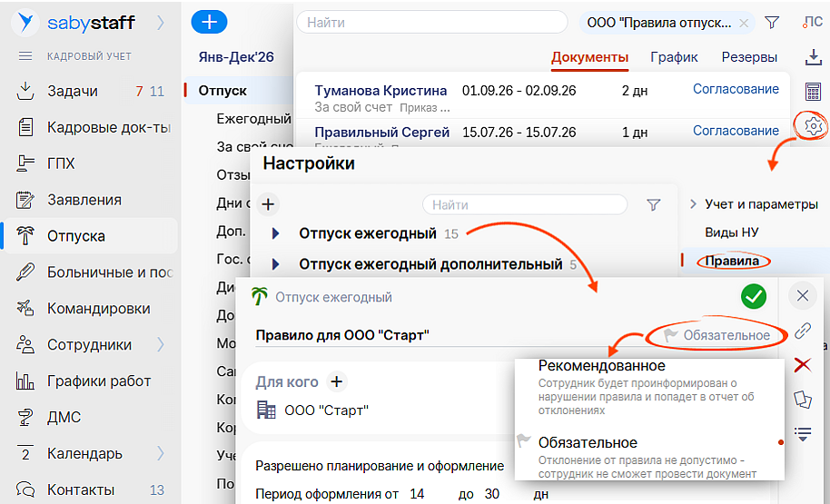Open the filter funnel in Настройки
The image size is (830, 504).
(x=654, y=205)
